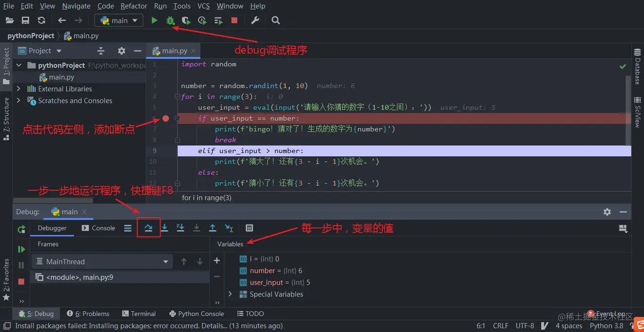This screenshot has height=332, width=644.
Task: Resume program with the green resume icon
Action: [21, 249]
